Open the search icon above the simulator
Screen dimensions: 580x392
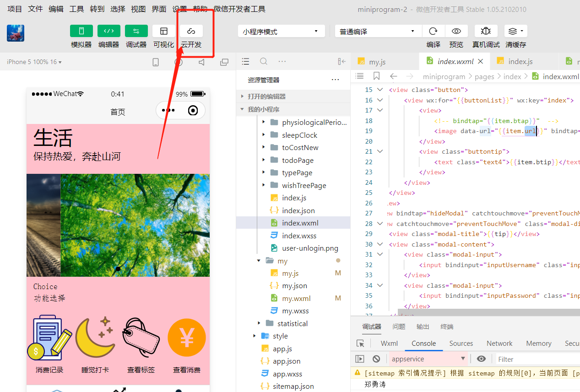(263, 61)
